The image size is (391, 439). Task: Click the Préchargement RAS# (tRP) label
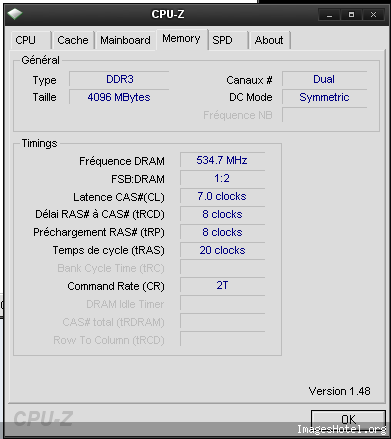click(99, 232)
